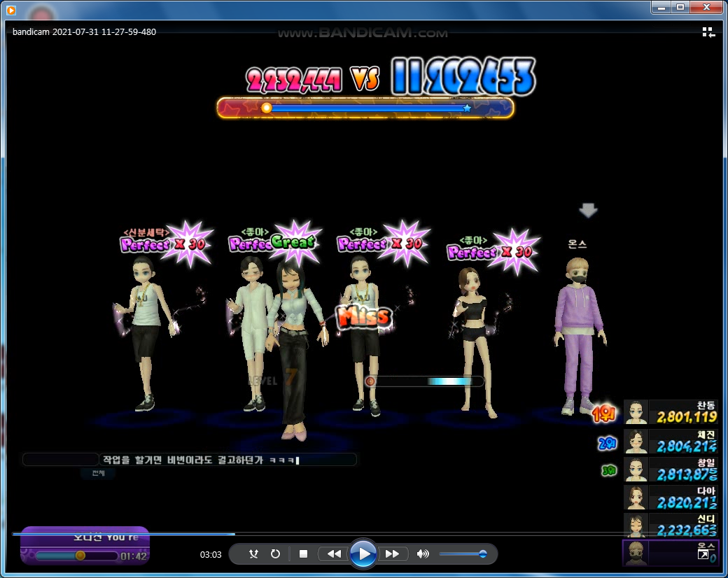Click the Previous rewind button
The height and width of the screenshot is (578, 728).
(x=334, y=554)
